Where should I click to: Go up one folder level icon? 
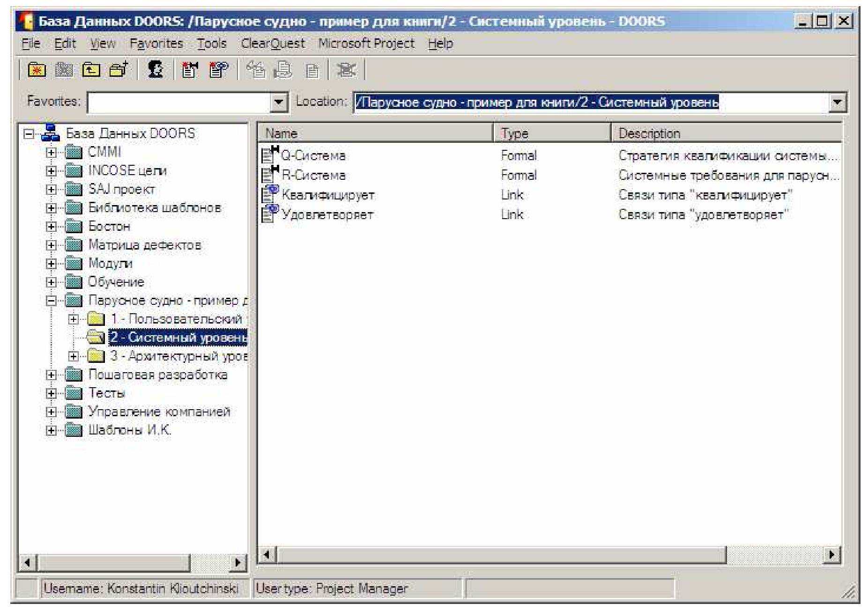[x=91, y=70]
